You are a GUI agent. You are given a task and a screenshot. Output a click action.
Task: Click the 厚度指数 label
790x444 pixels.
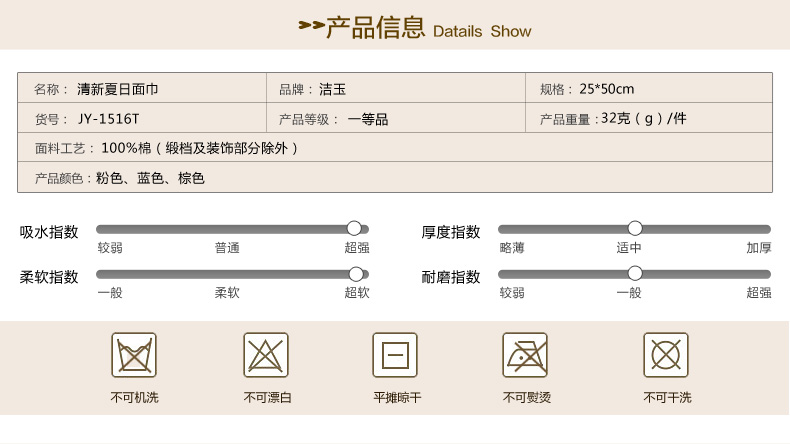[x=451, y=232]
